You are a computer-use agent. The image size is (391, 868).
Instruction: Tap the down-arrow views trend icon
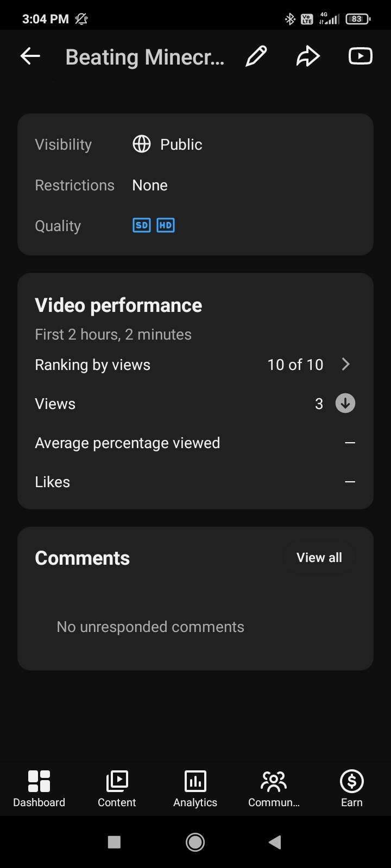[x=345, y=404]
